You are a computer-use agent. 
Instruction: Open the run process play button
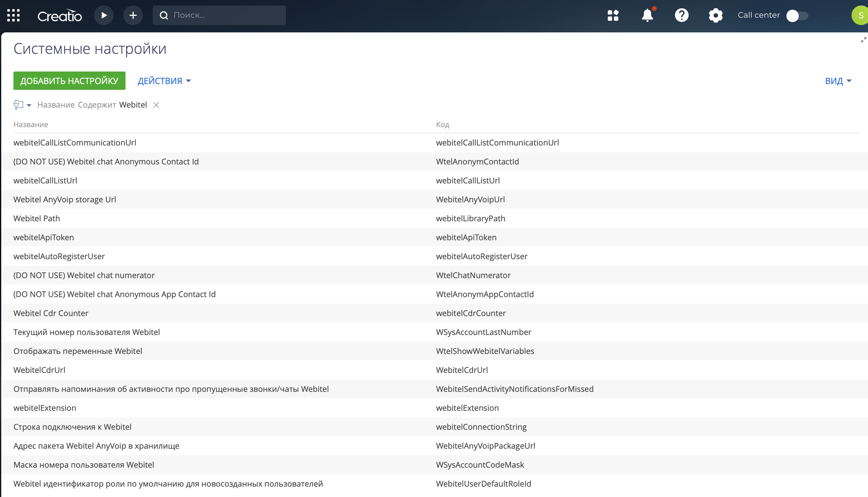coord(104,15)
